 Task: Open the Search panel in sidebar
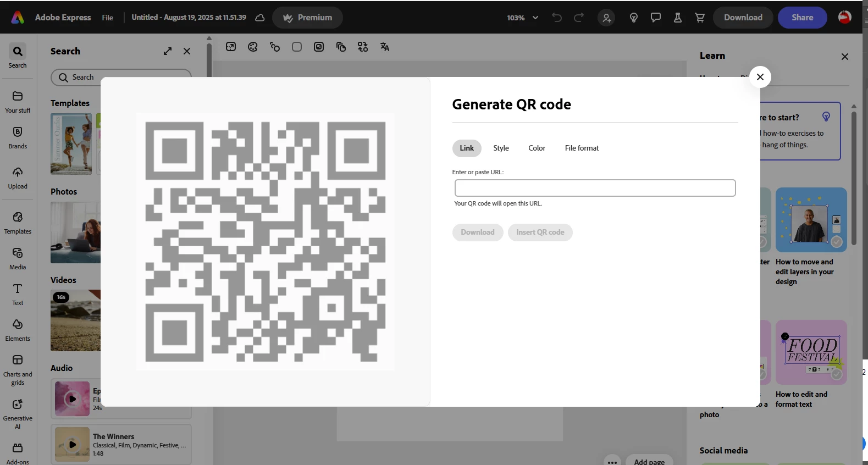click(x=18, y=57)
